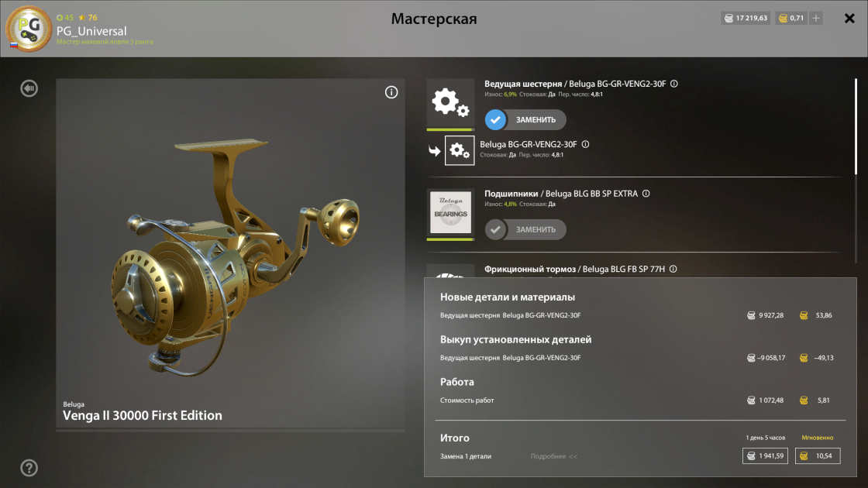This screenshot has width=868, height=488.
Task: Click the Venga II 30000 reel 3D preview
Action: (230, 253)
